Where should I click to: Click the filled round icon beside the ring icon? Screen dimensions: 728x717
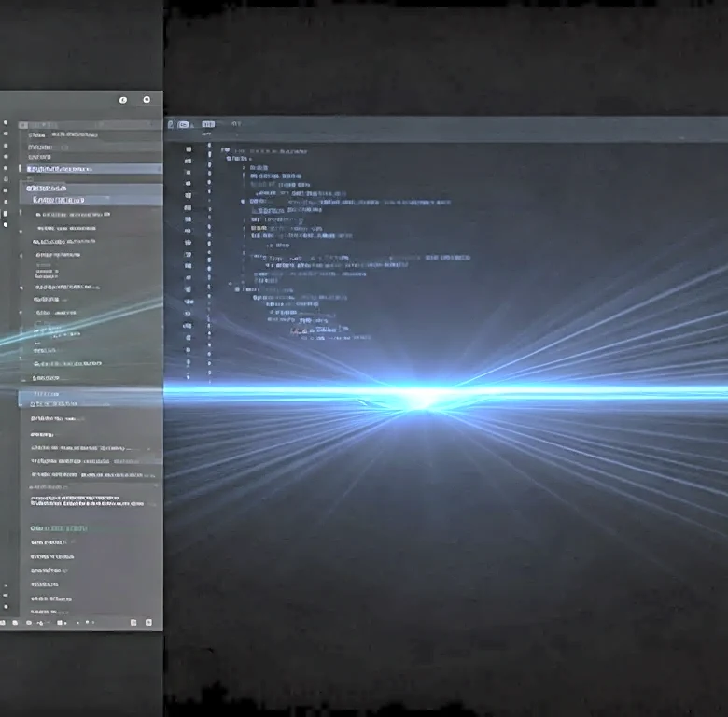123,100
